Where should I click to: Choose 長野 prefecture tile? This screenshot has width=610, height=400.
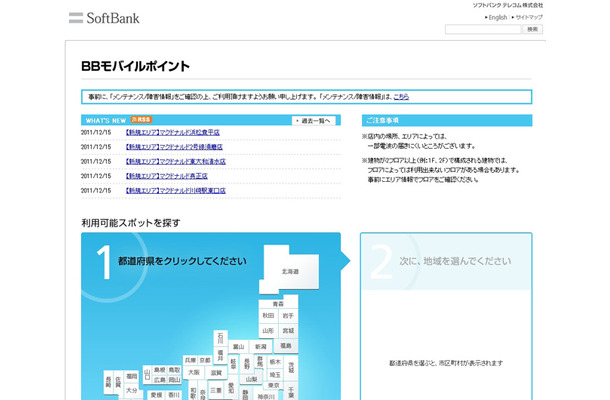point(247,364)
